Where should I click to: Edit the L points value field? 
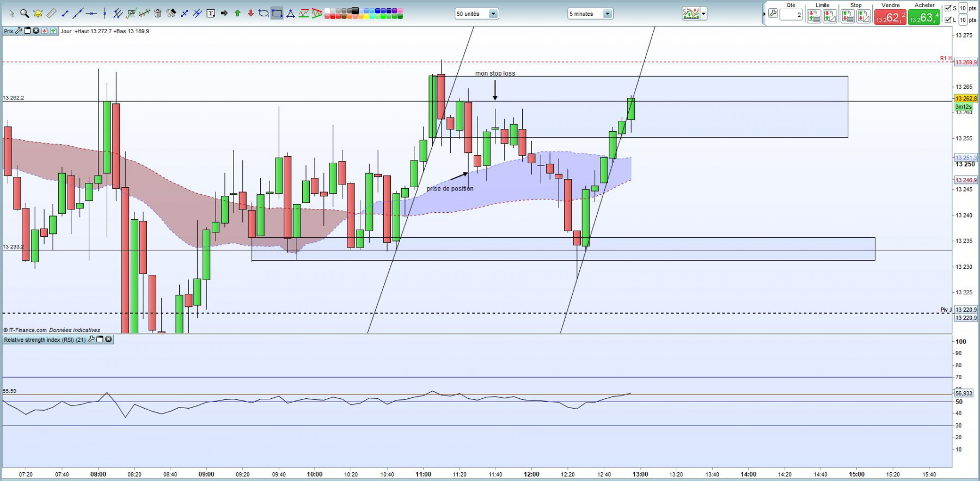click(x=963, y=20)
